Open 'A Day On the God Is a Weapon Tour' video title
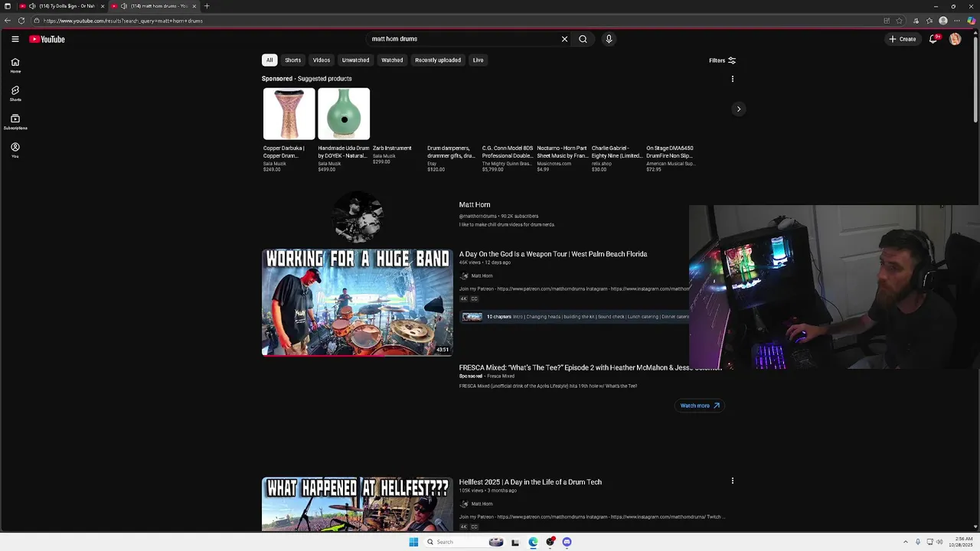 tap(553, 254)
